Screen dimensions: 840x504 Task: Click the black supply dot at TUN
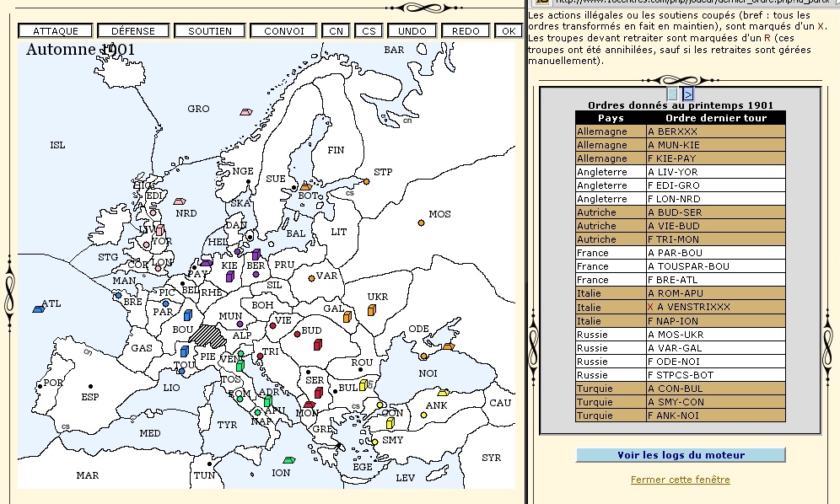(210, 464)
